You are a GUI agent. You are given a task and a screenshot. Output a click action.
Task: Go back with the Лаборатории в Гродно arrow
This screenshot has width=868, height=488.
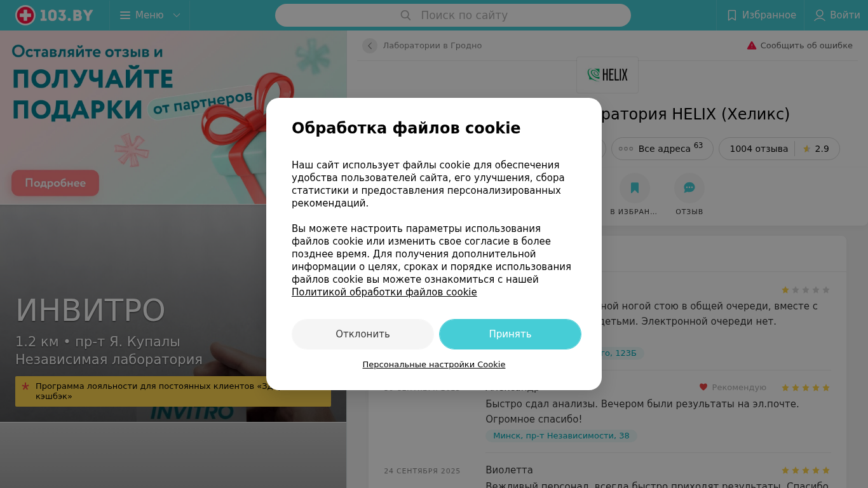(x=370, y=46)
